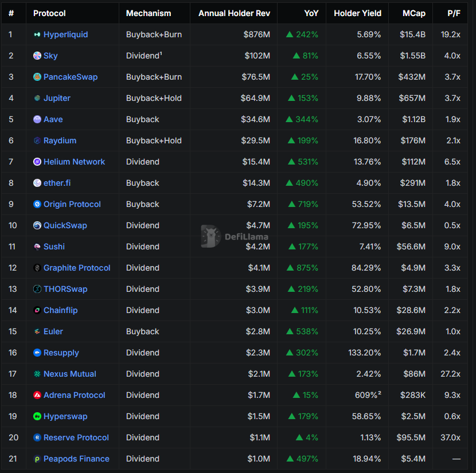
Task: Open the Aave protocol link
Action: pyautogui.click(x=53, y=119)
